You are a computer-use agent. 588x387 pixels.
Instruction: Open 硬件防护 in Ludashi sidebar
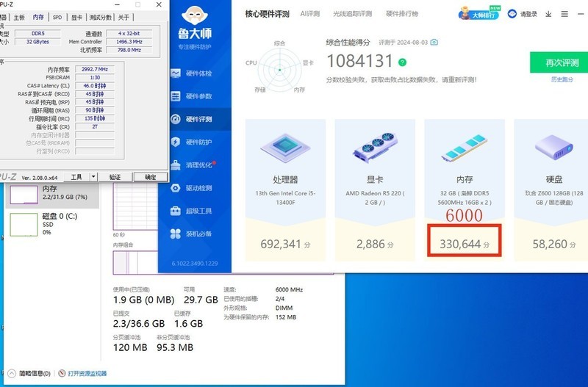pos(192,142)
